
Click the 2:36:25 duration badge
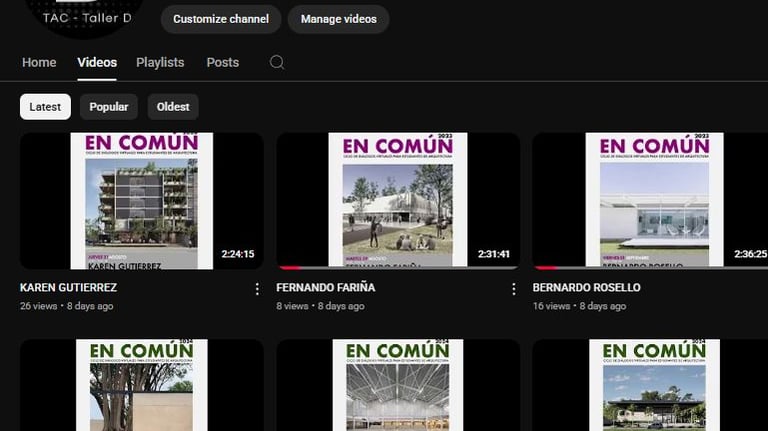pos(750,254)
